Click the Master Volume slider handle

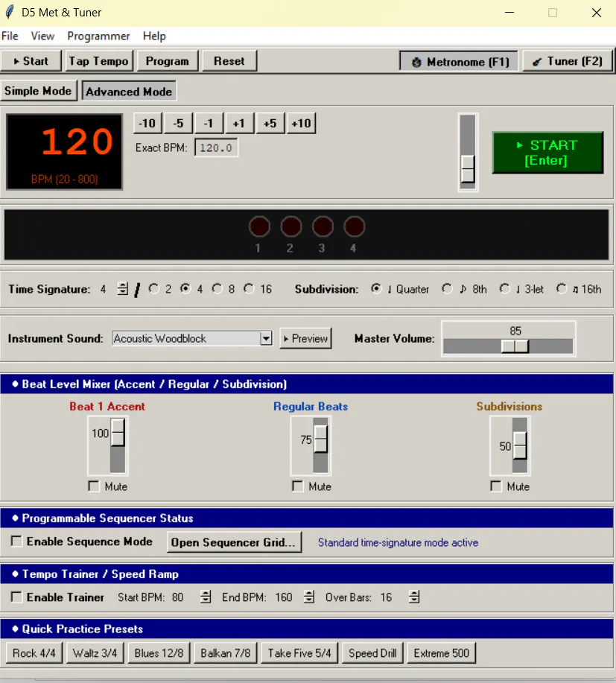pyautogui.click(x=515, y=346)
